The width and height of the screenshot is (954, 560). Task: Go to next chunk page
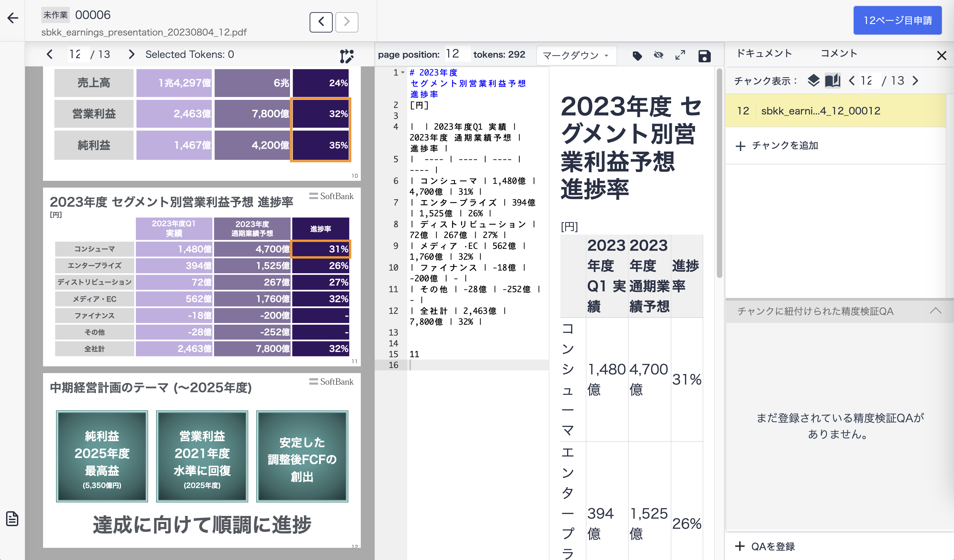pos(915,81)
